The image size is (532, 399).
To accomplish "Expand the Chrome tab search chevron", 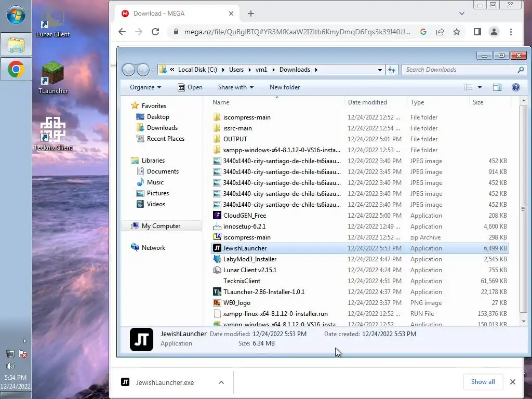I will pyautogui.click(x=462, y=14).
